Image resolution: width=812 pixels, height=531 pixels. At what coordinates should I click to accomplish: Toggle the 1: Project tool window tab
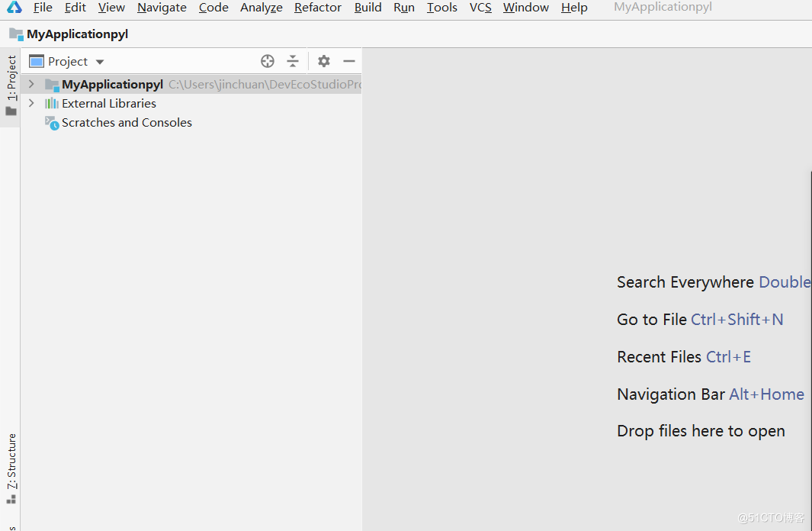[11, 86]
